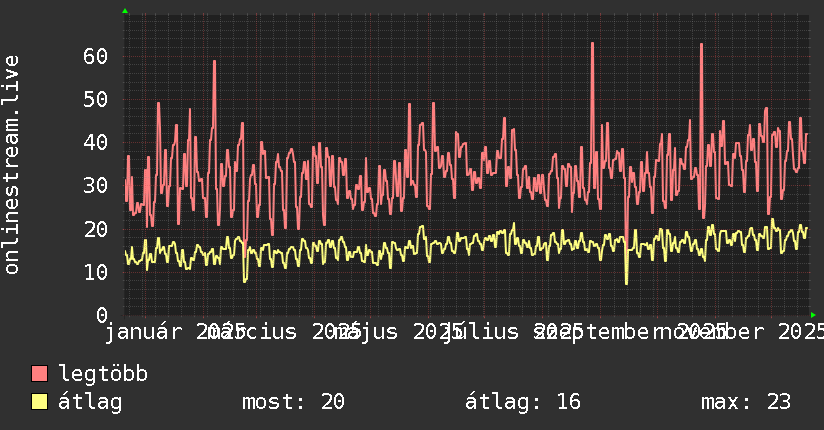Select the átlag legend label
This screenshot has height=430, width=824.
coord(90,402)
